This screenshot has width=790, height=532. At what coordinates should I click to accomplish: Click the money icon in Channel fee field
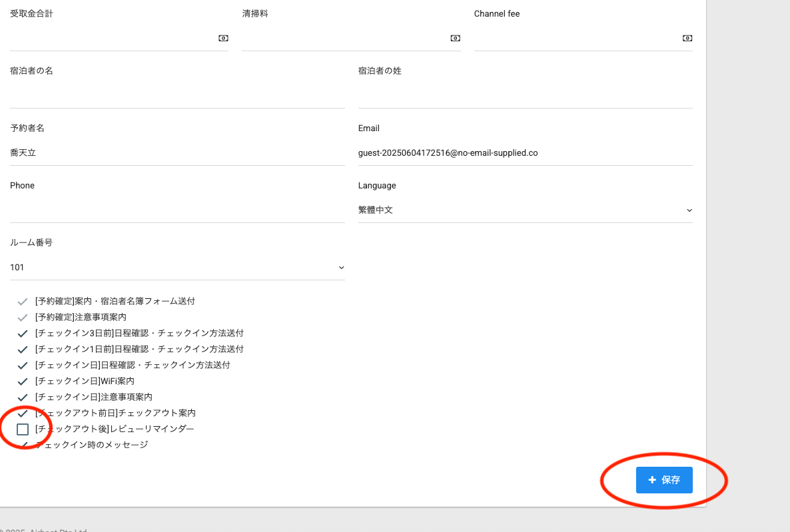coord(687,39)
